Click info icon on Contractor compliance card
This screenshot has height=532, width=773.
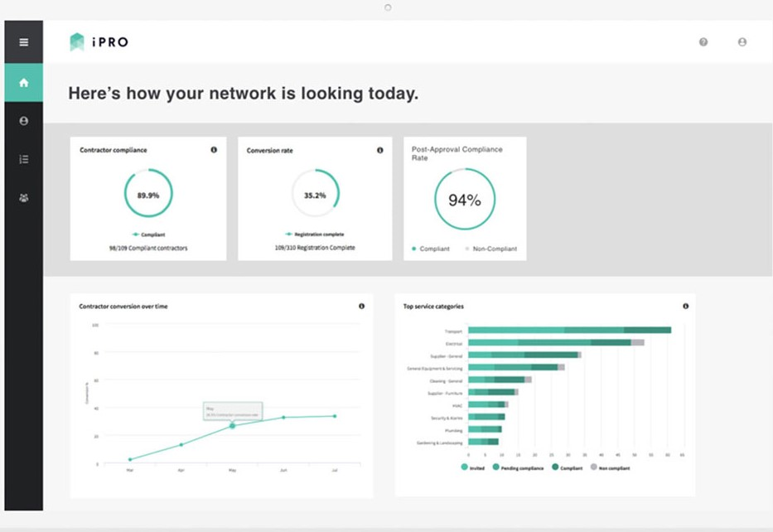pyautogui.click(x=214, y=150)
